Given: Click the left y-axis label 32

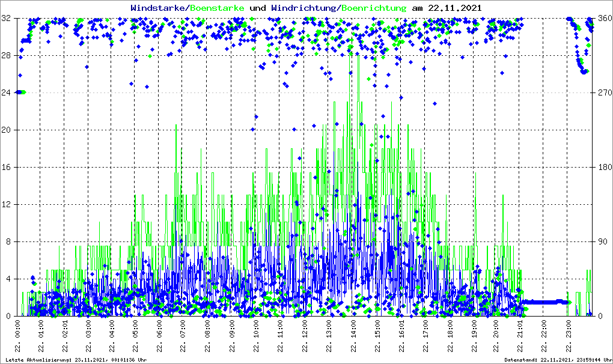Looking at the screenshot, I should (6, 19).
